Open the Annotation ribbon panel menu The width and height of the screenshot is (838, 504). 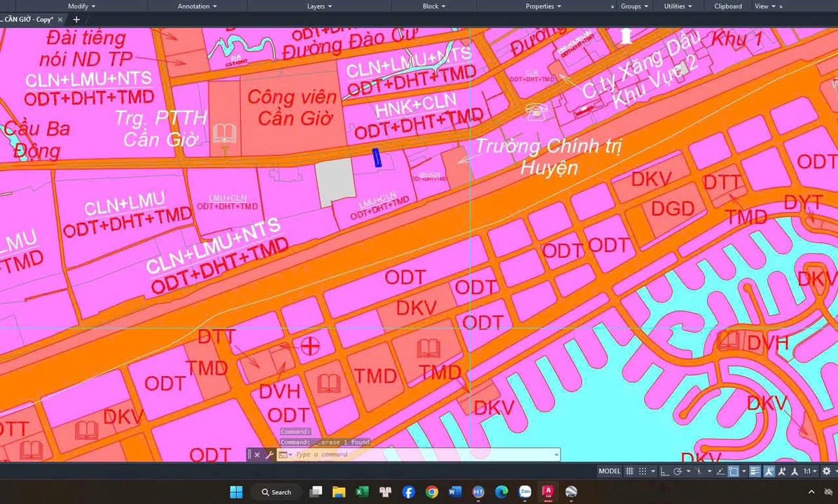tap(197, 6)
